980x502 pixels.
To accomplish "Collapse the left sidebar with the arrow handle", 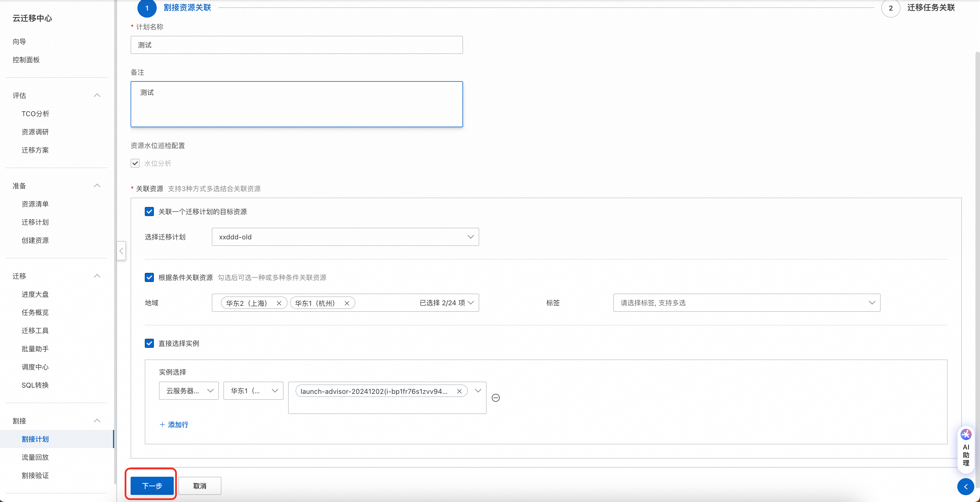I will click(121, 251).
